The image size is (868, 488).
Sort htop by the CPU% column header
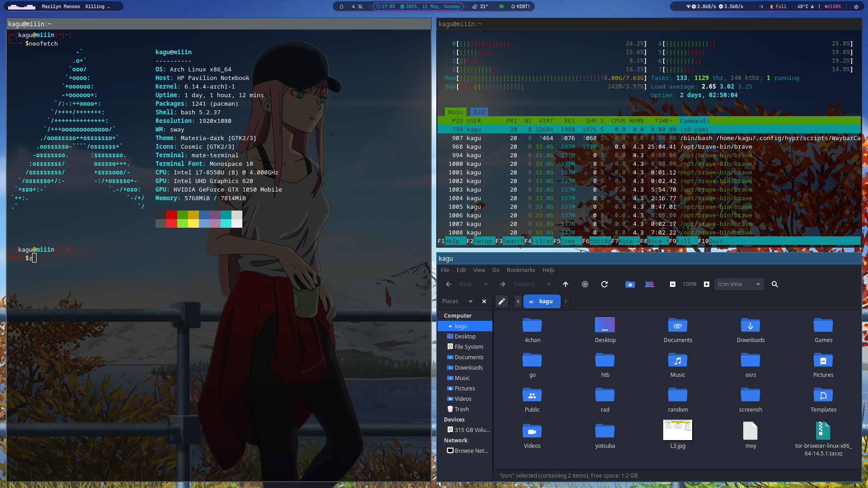[618, 121]
